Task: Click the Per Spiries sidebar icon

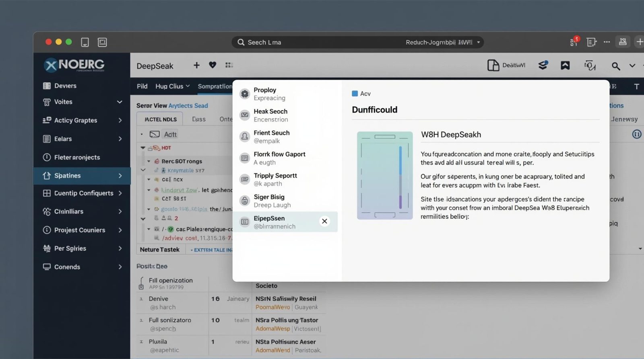Action: pos(47,248)
